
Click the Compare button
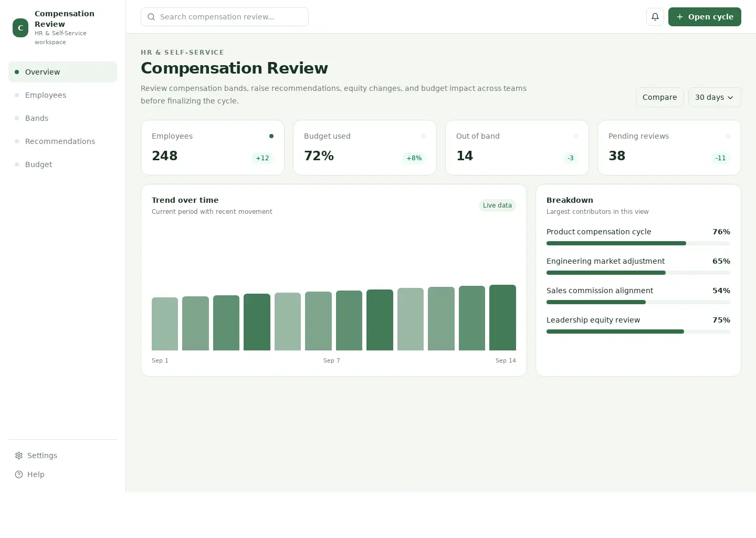click(x=659, y=97)
